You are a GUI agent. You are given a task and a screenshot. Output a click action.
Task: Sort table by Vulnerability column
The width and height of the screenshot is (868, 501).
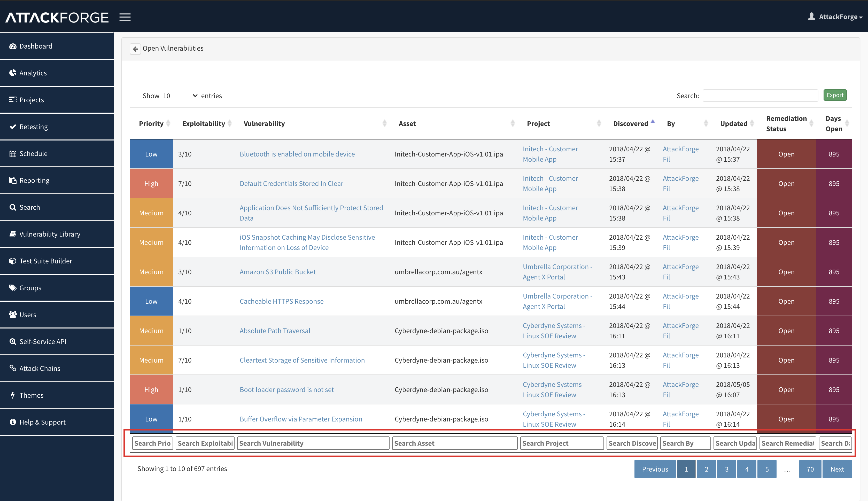315,123
